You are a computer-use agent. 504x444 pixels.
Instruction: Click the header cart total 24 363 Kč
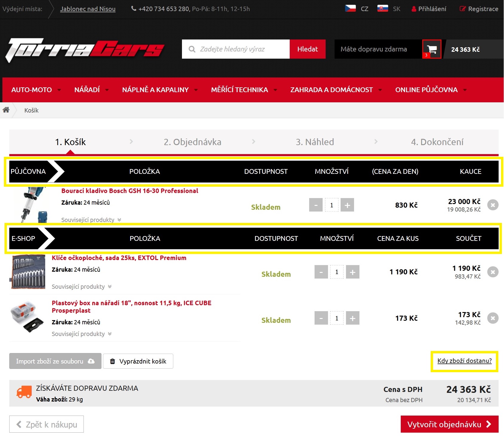pyautogui.click(x=465, y=49)
